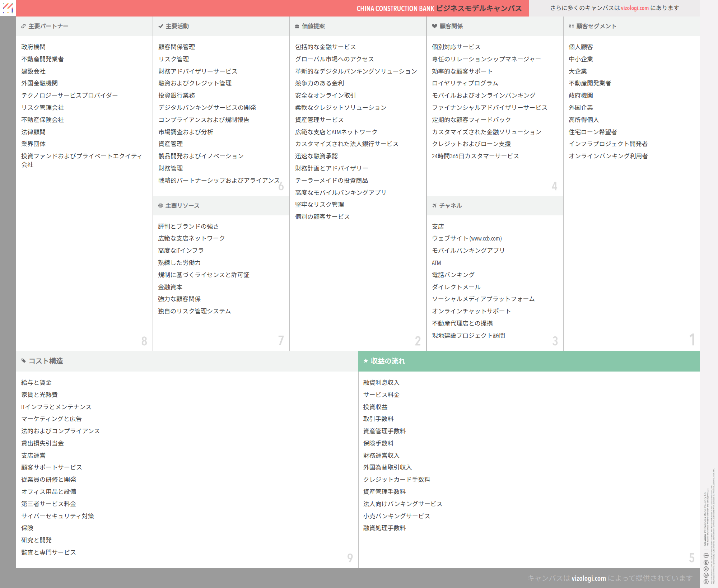The height and width of the screenshot is (588, 718).
Task: Click the tag icon beside コスト構造
Action: (x=24, y=361)
